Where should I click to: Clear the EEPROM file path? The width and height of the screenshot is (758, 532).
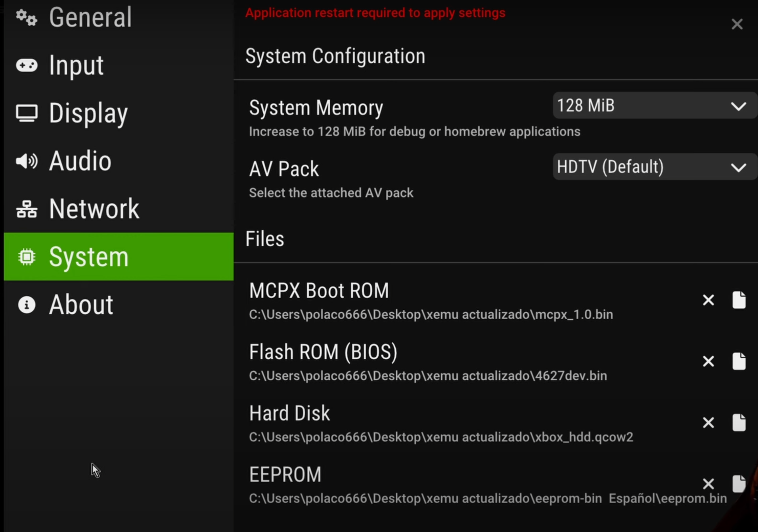point(708,484)
